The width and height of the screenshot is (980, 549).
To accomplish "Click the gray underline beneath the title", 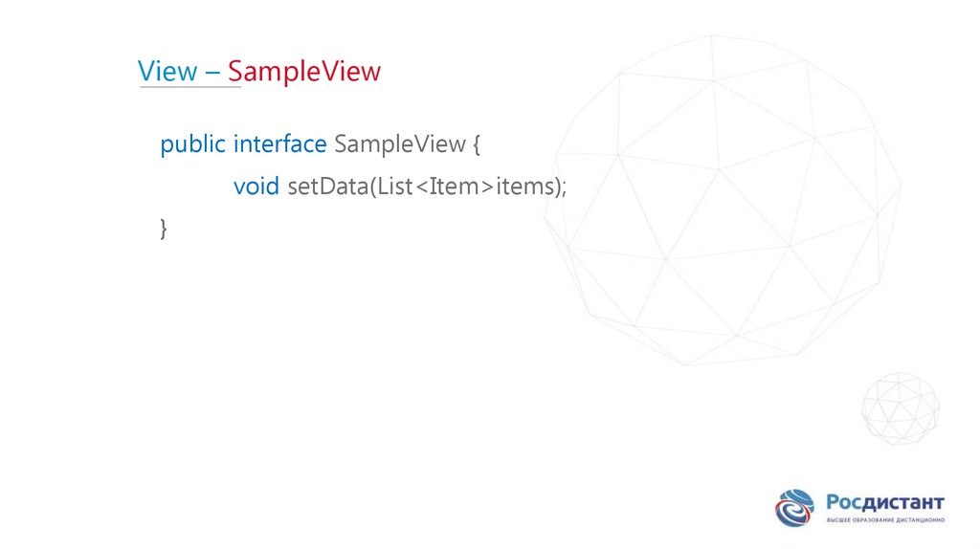I will (190, 88).
